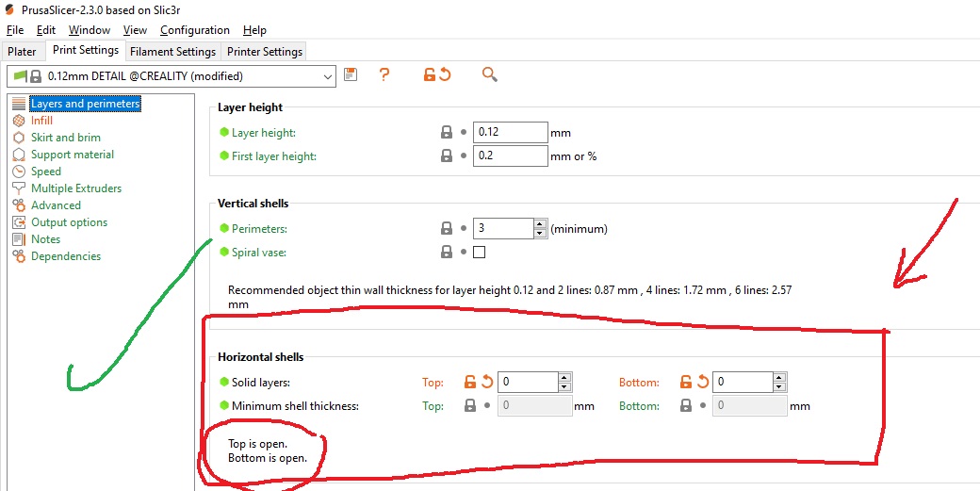This screenshot has height=491, width=980.
Task: Click the Perimeters label
Action: click(x=259, y=229)
